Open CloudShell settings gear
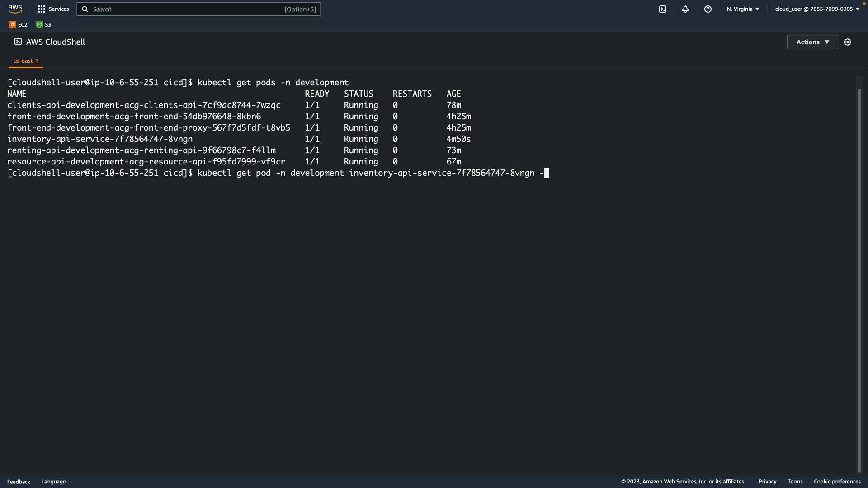The image size is (868, 488). coord(847,42)
